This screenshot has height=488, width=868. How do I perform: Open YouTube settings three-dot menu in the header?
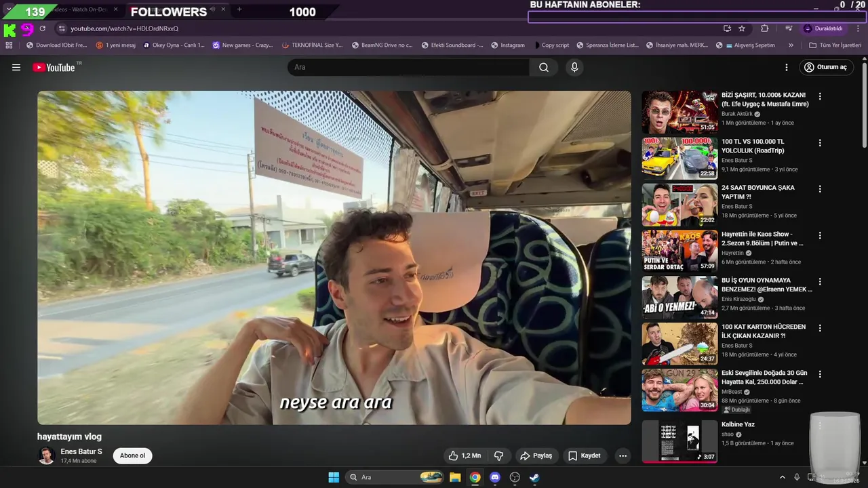pyautogui.click(x=787, y=67)
